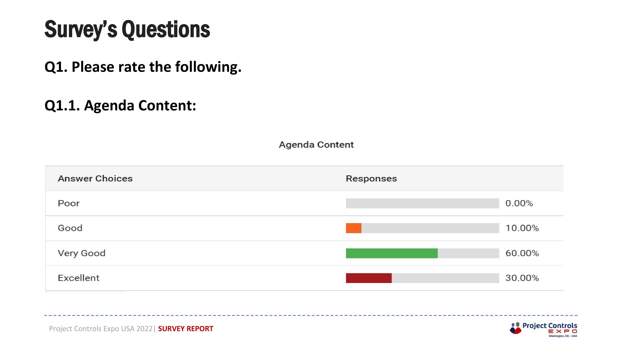Click the Good answer row label
Viewport: 644px width, 362px height.
pyautogui.click(x=70, y=228)
